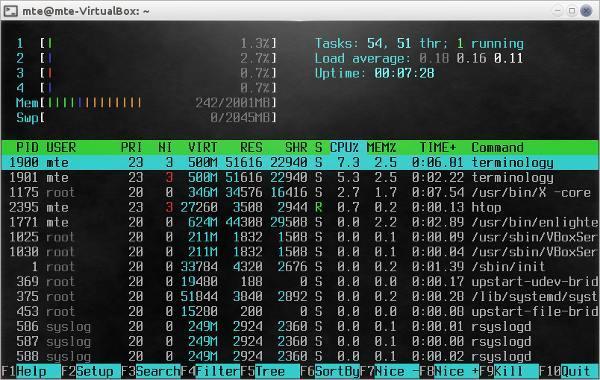
Task: Sort by PID column header
Action: coord(27,147)
